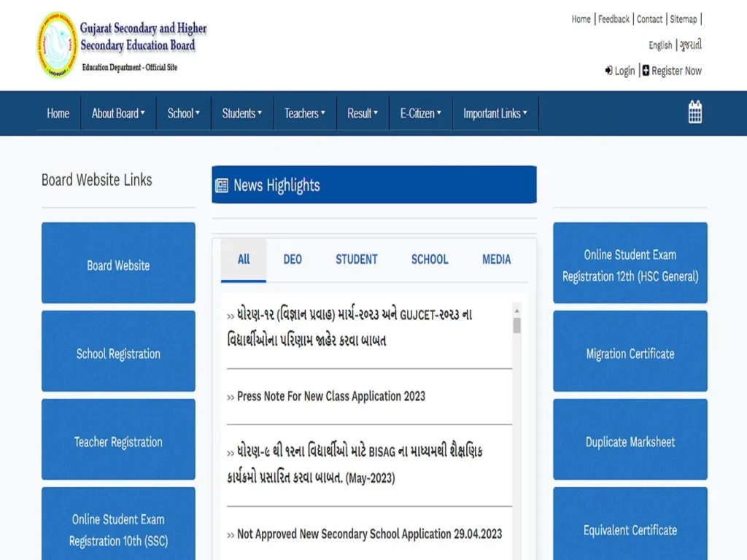The height and width of the screenshot is (560, 747).
Task: Click the top Home link in header
Action: pyautogui.click(x=581, y=19)
